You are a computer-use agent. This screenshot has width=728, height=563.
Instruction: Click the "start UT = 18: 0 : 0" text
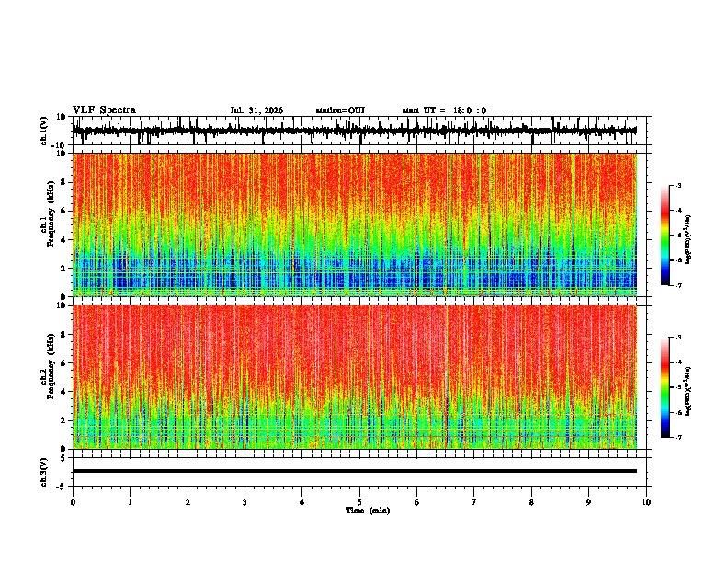click(444, 110)
